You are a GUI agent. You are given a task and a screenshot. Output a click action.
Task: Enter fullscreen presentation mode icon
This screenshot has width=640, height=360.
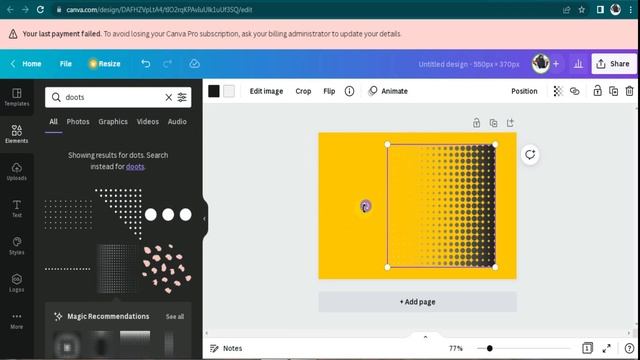pos(607,348)
